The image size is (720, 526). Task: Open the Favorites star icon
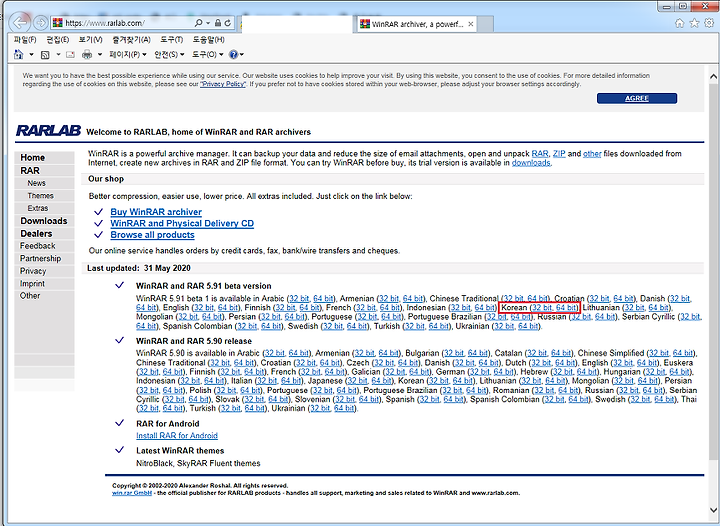click(695, 23)
